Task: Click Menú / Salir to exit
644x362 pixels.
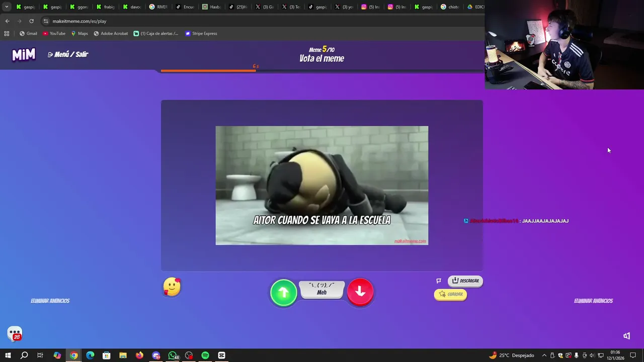Action: coord(68,54)
